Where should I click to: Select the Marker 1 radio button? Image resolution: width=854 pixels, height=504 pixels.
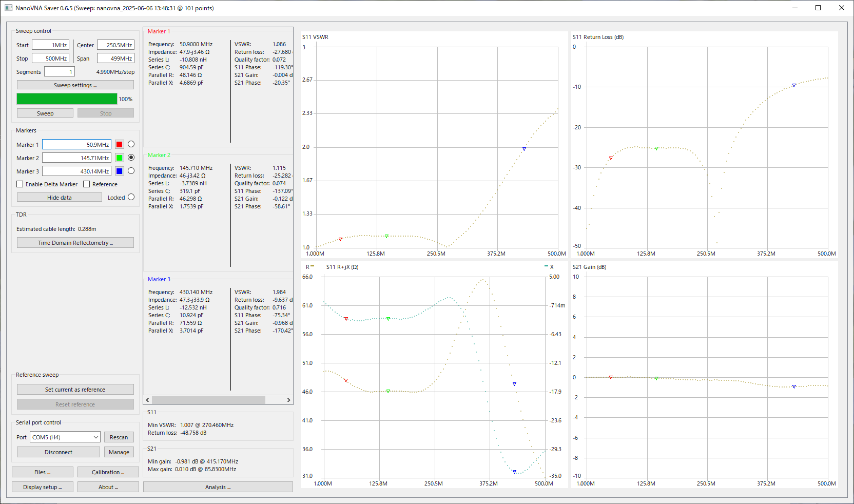131,144
